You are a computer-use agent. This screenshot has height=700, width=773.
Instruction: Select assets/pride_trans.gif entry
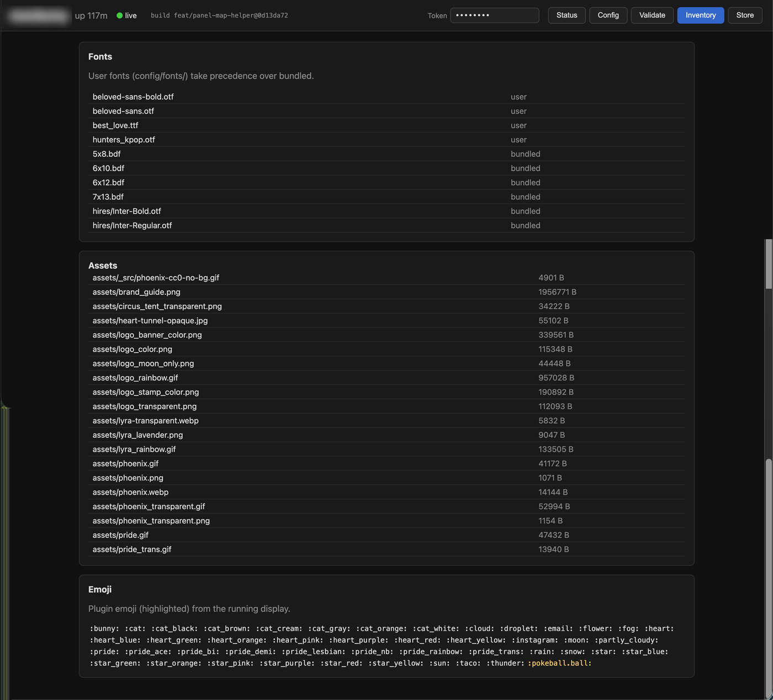click(x=386, y=550)
